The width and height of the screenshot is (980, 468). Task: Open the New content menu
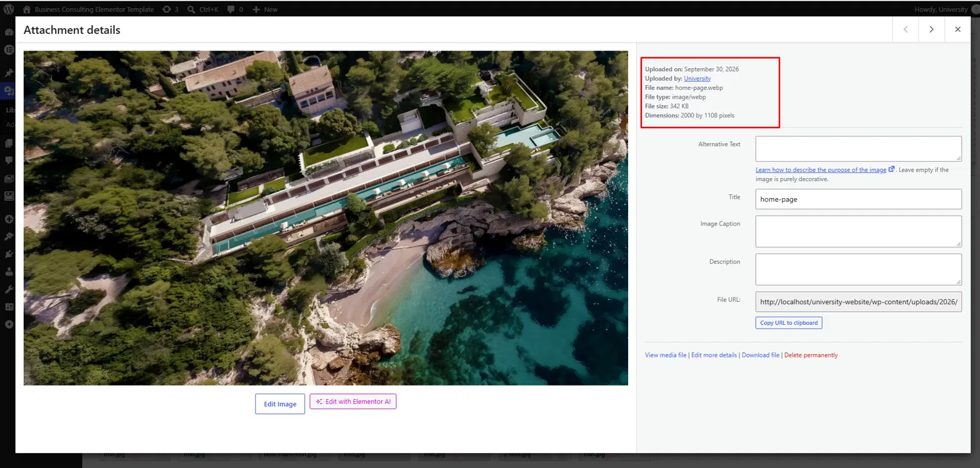(265, 9)
